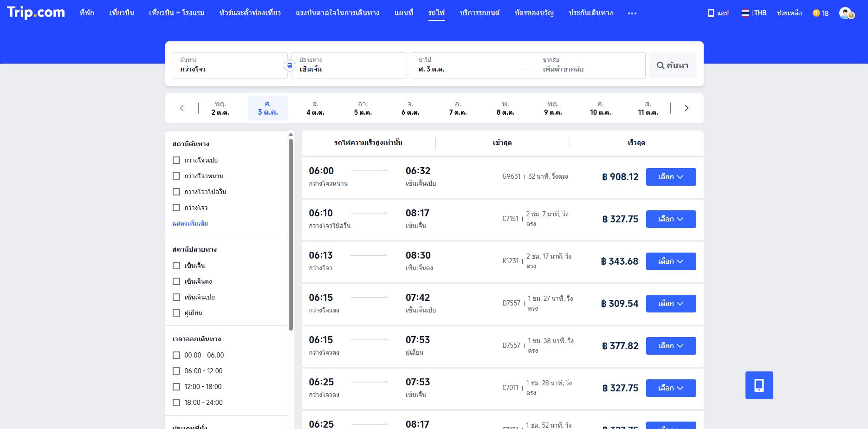Open the app download phone icon

pos(711,13)
